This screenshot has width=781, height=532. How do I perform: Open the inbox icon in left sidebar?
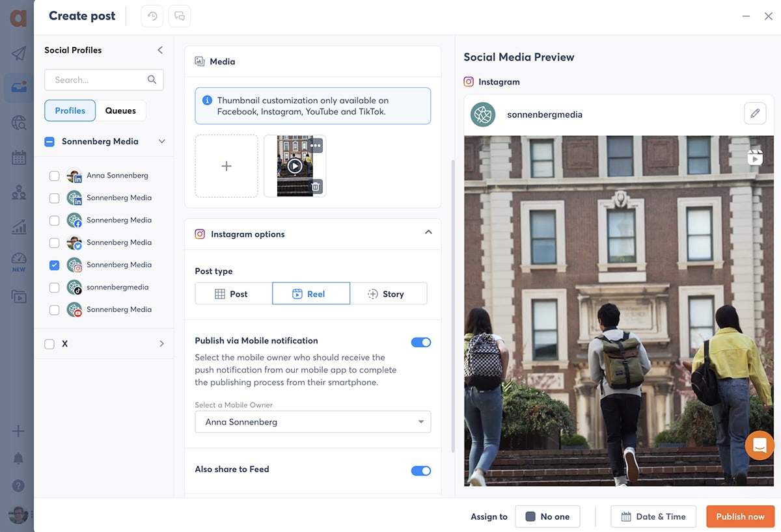19,87
